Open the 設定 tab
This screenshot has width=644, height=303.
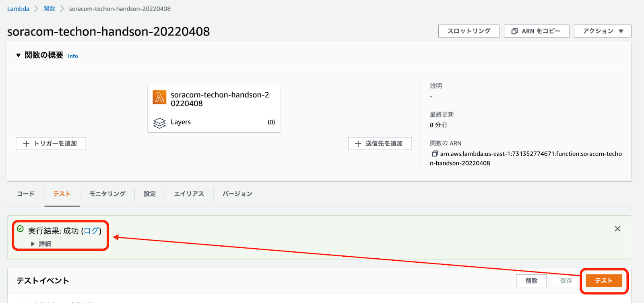(150, 194)
